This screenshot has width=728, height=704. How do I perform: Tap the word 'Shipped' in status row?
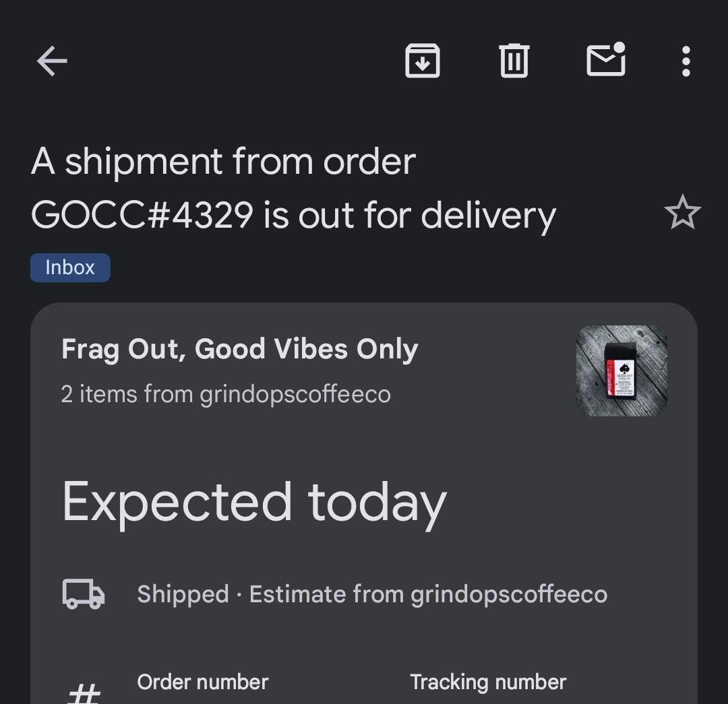coord(183,594)
